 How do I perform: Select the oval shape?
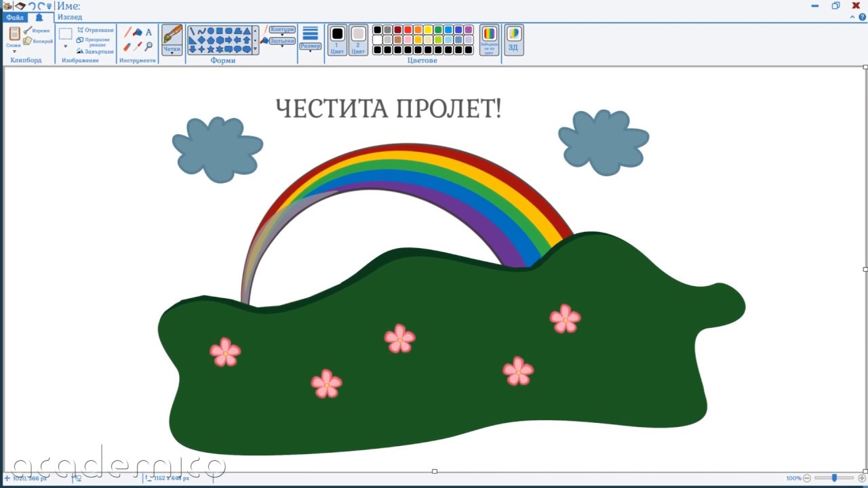point(211,31)
